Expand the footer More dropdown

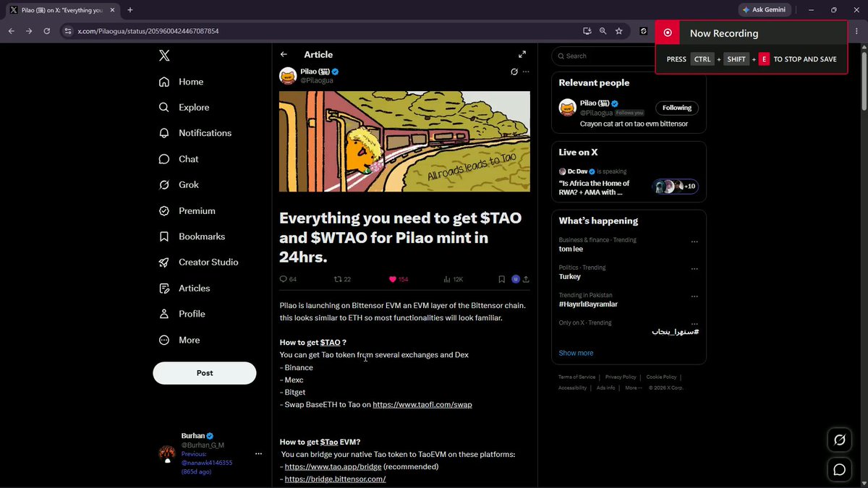tap(633, 388)
